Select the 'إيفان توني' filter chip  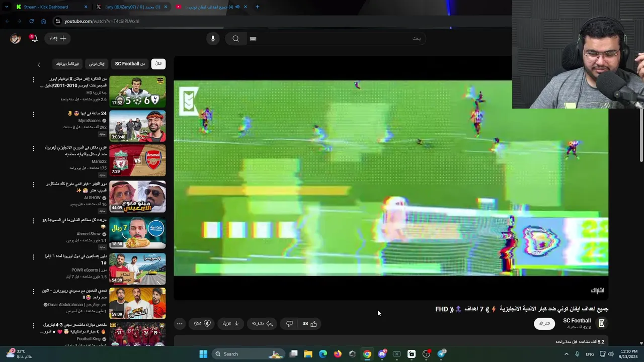(97, 64)
